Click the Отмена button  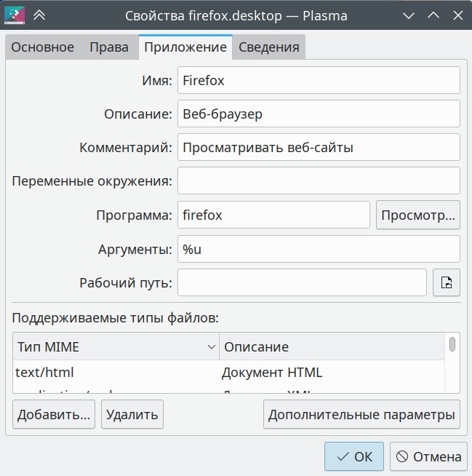point(428,456)
